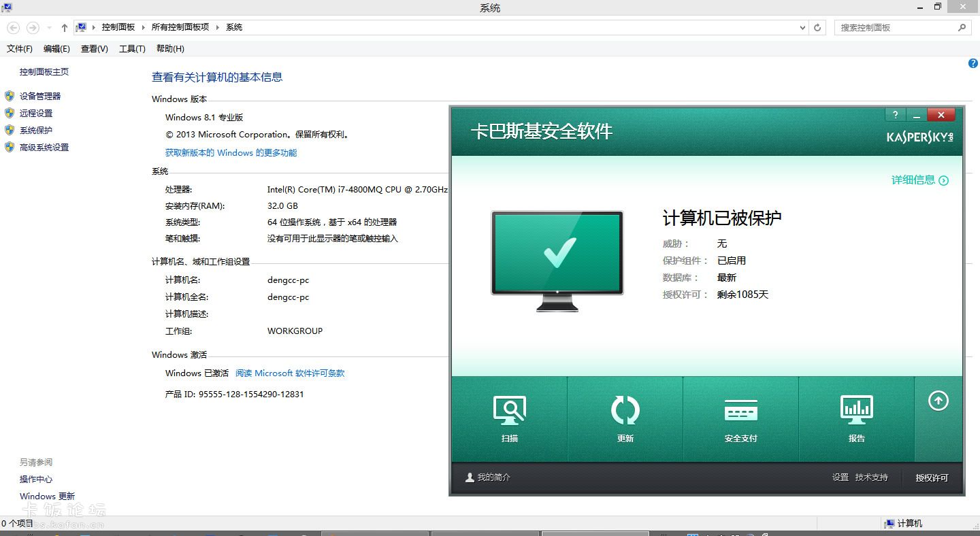Image resolution: width=980 pixels, height=536 pixels.
Task: Click the shield icon beside 设备管理器
Action: click(10, 96)
